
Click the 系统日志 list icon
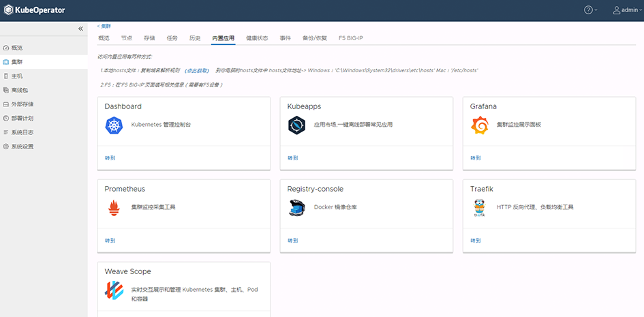pyautogui.click(x=5, y=132)
